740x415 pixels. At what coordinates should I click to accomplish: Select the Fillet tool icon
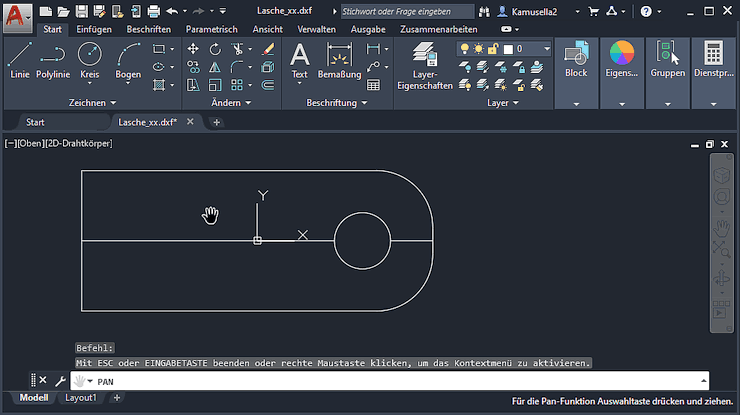pyautogui.click(x=237, y=67)
